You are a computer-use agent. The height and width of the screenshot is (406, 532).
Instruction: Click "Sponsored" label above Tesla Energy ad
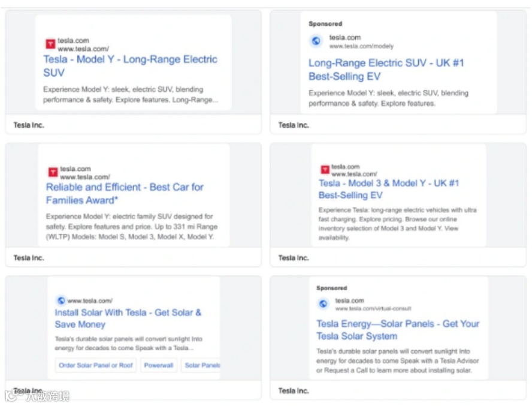pos(331,288)
